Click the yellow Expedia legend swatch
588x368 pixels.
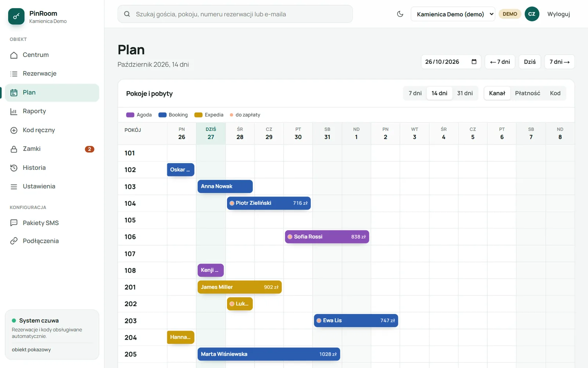point(198,115)
